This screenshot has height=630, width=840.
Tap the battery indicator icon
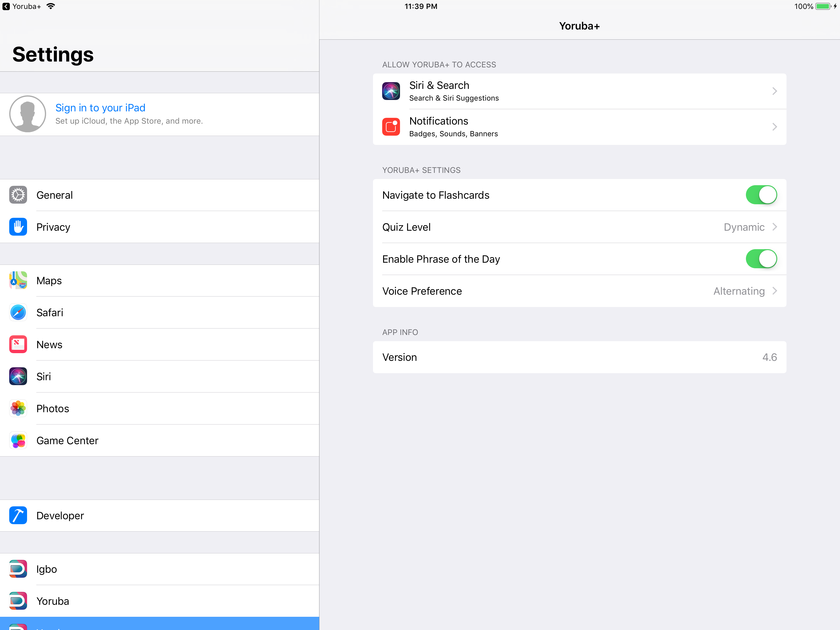(823, 6)
